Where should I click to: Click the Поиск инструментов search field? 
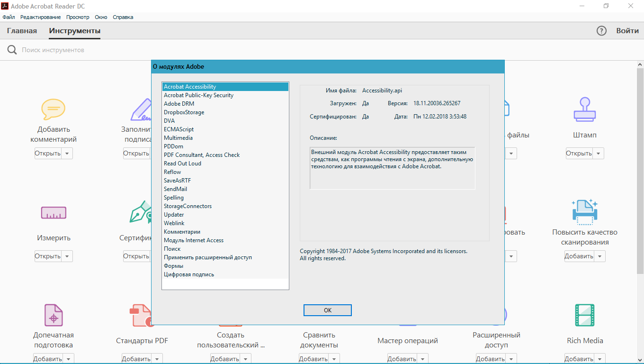click(53, 50)
